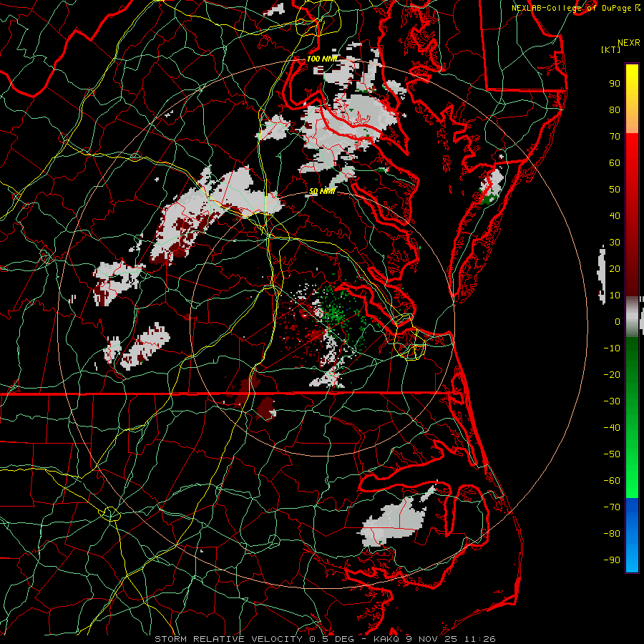Click the "NEXLAB-College of DuPage" header text
This screenshot has height=644, width=644.
pyautogui.click(x=571, y=8)
